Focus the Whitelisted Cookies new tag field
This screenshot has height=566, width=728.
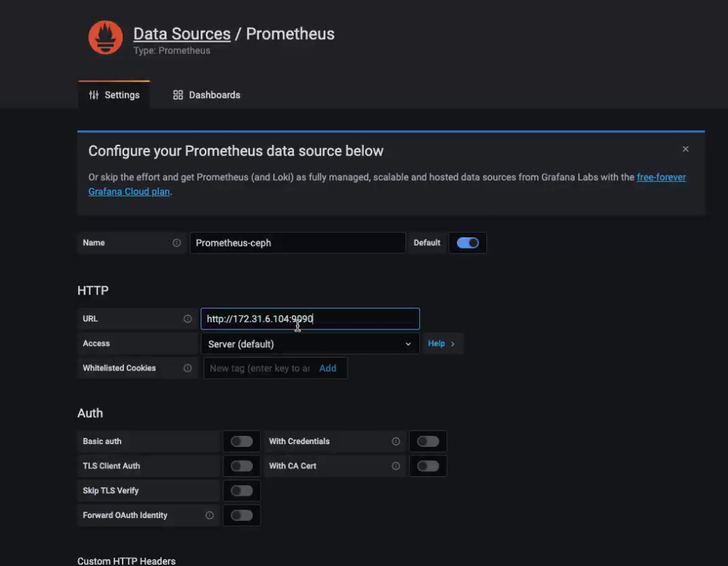pyautogui.click(x=260, y=368)
